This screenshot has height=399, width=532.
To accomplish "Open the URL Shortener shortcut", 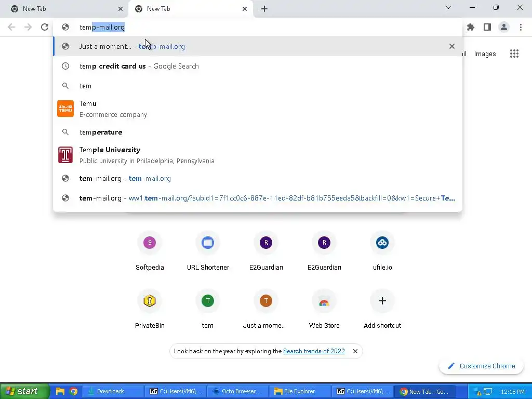I will (208, 251).
